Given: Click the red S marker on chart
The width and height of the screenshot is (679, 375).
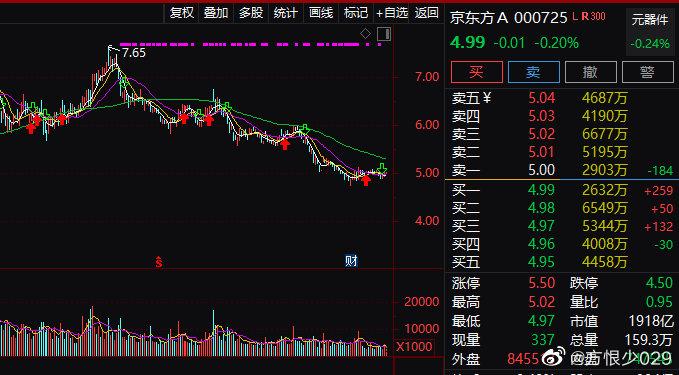Looking at the screenshot, I should point(159,262).
